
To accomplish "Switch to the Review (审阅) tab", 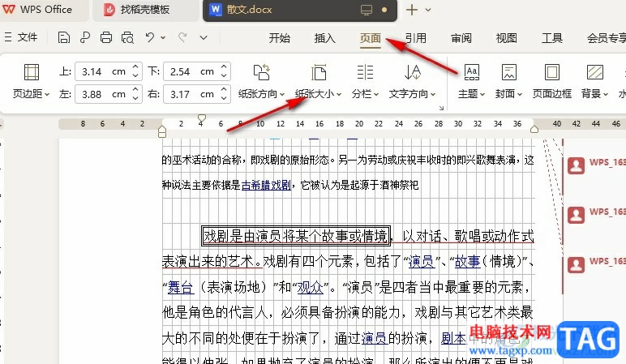I will [x=461, y=38].
